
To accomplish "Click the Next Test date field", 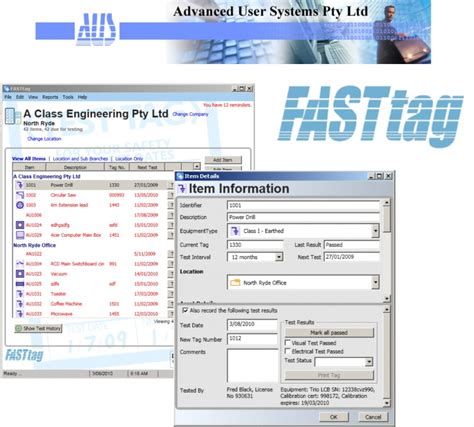I will point(352,257).
